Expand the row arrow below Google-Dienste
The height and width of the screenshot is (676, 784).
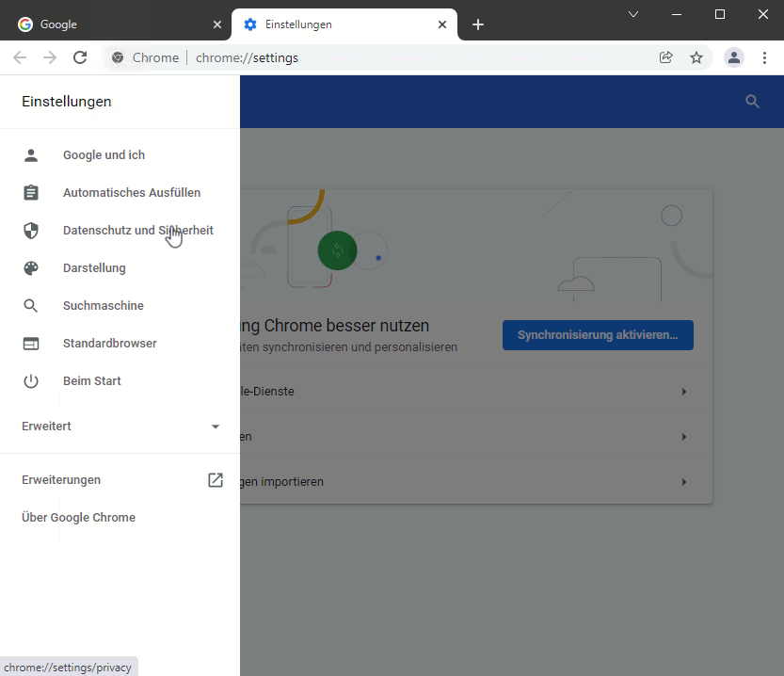pos(684,437)
